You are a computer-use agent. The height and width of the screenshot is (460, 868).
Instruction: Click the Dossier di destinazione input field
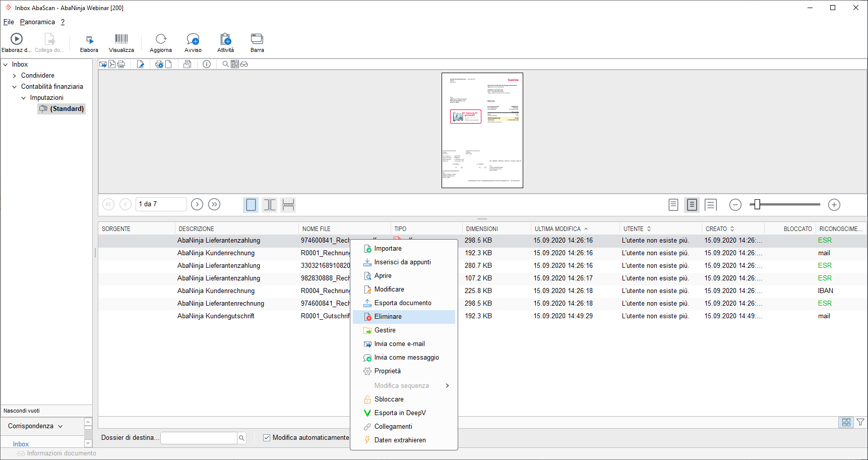click(x=199, y=438)
